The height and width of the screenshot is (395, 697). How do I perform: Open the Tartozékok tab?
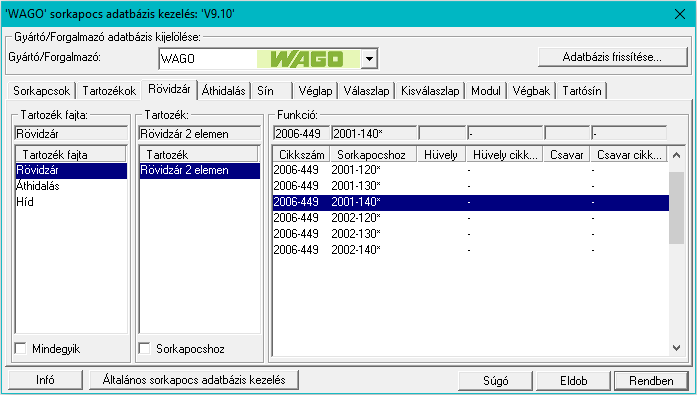click(x=109, y=91)
